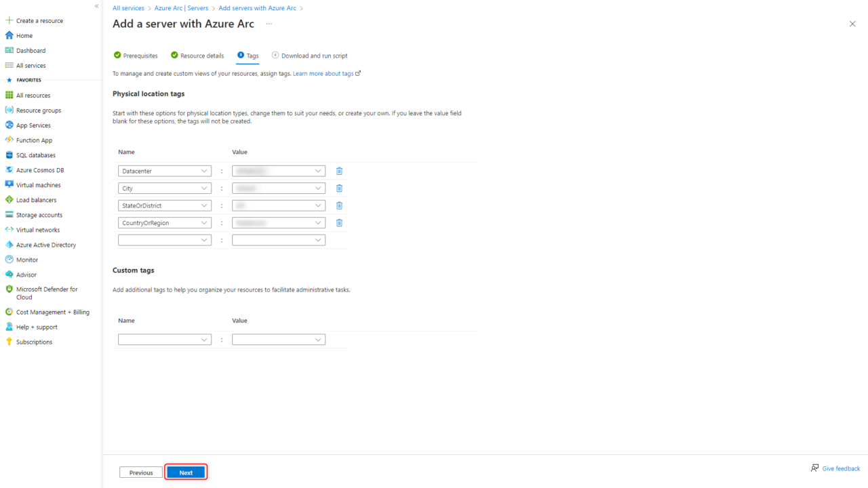
Task: Collapse the left sidebar menu
Action: point(96,5)
